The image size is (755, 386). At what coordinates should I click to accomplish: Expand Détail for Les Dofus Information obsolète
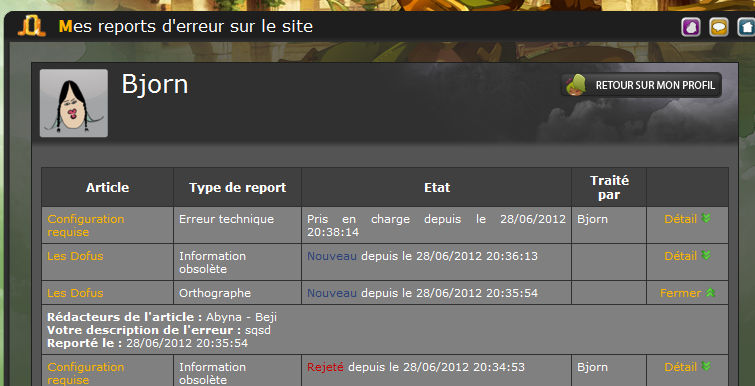(688, 256)
